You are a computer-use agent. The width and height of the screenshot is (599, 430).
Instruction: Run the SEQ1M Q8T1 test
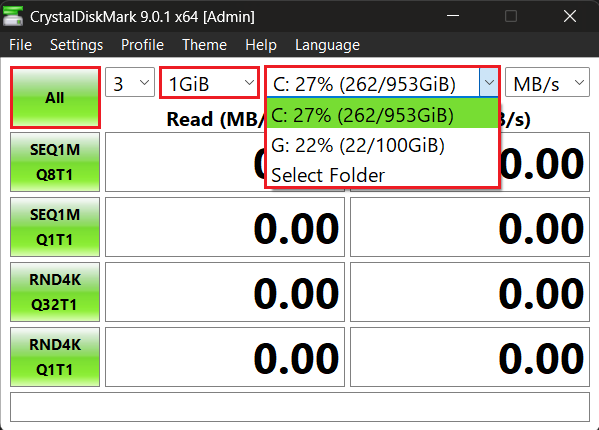55,162
